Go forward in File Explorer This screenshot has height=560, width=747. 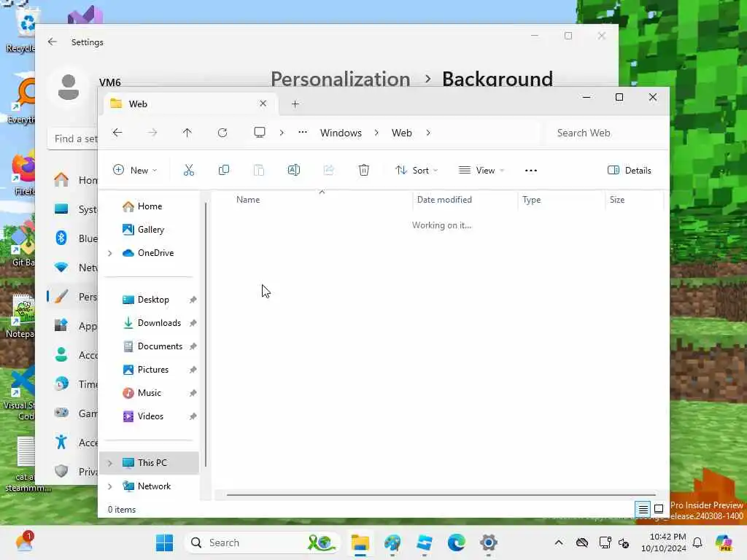tap(152, 133)
